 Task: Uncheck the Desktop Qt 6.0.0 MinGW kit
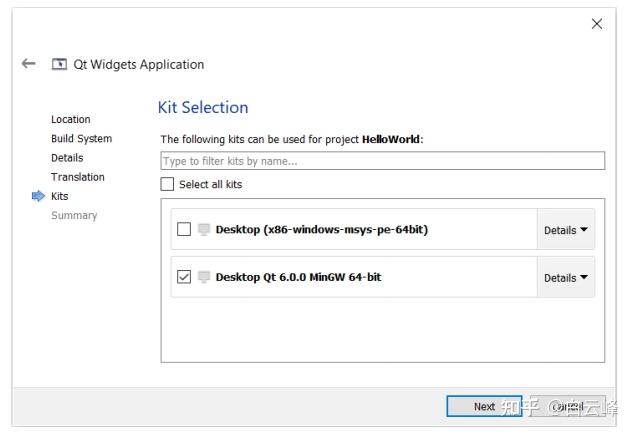coord(184,277)
